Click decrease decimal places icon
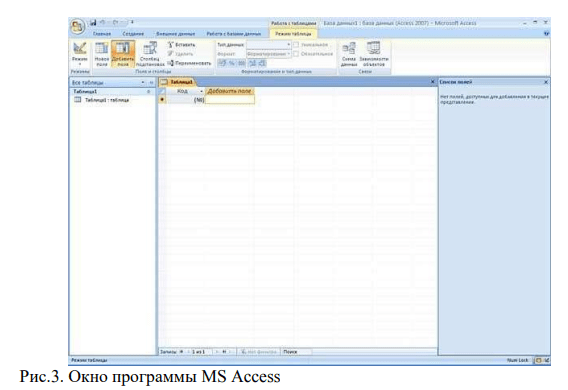568x390 pixels. [262, 63]
